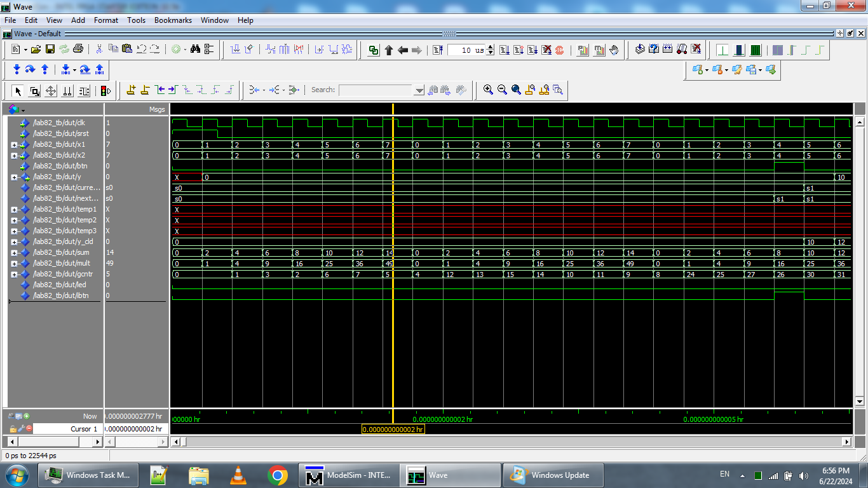Open Windows Task Manager from taskbar
The height and width of the screenshot is (488, 868).
(x=88, y=475)
